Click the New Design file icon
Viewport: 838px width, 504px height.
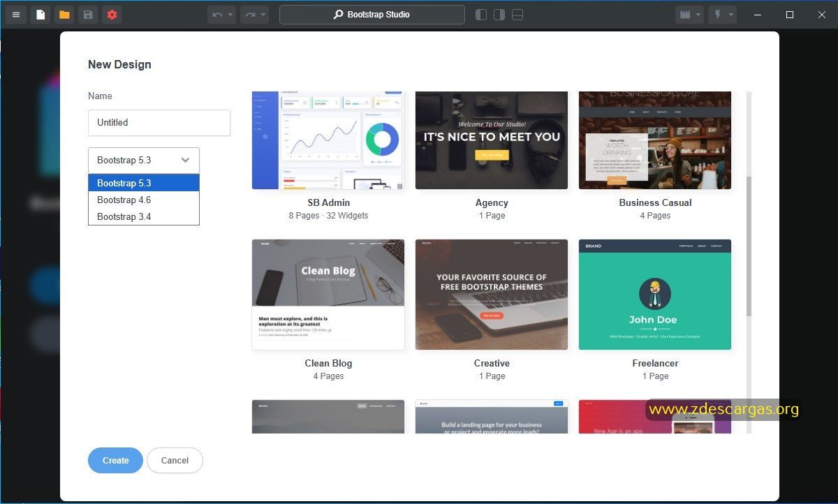pos(40,15)
